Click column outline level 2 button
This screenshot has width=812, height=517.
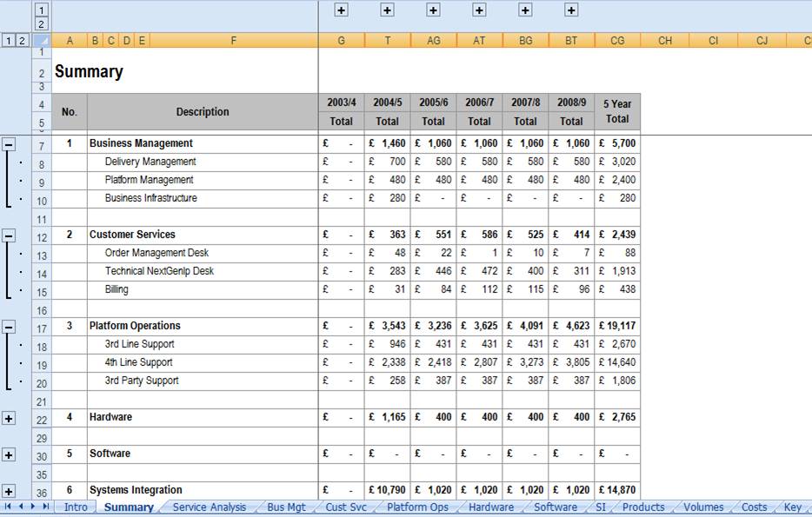42,23
